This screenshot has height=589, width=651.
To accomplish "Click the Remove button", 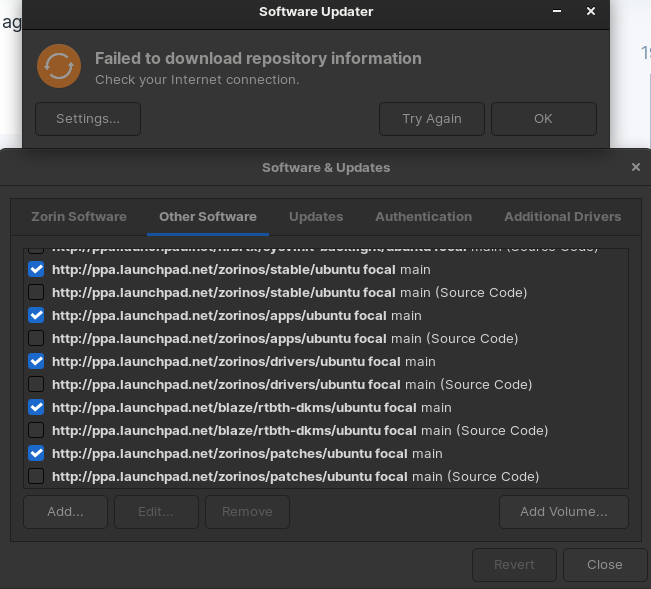I will tap(247, 512).
